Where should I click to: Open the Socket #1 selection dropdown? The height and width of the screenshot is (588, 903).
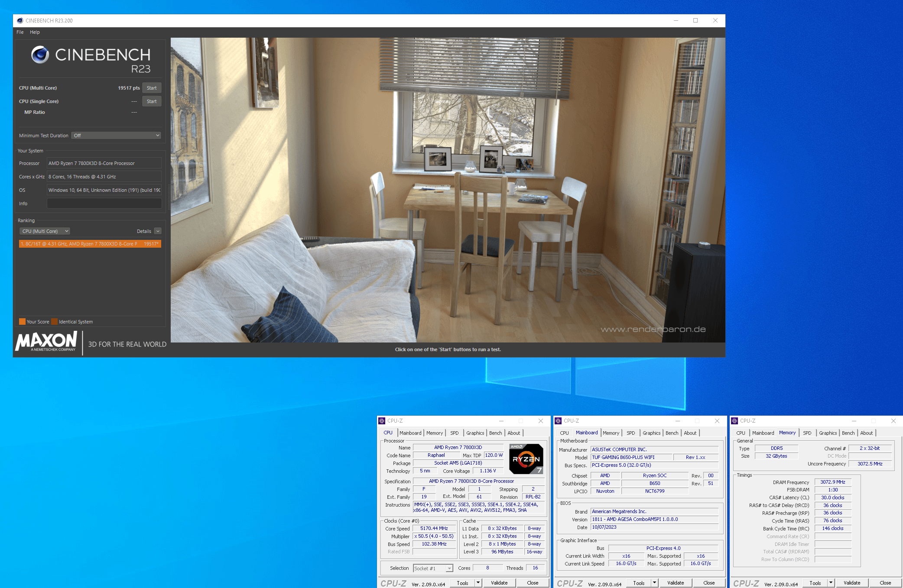click(x=433, y=568)
